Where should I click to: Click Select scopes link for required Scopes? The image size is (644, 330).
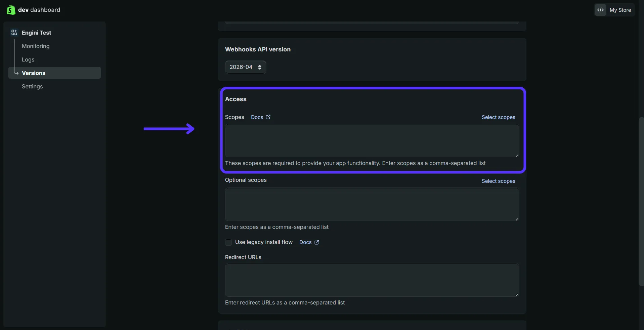[x=498, y=117]
